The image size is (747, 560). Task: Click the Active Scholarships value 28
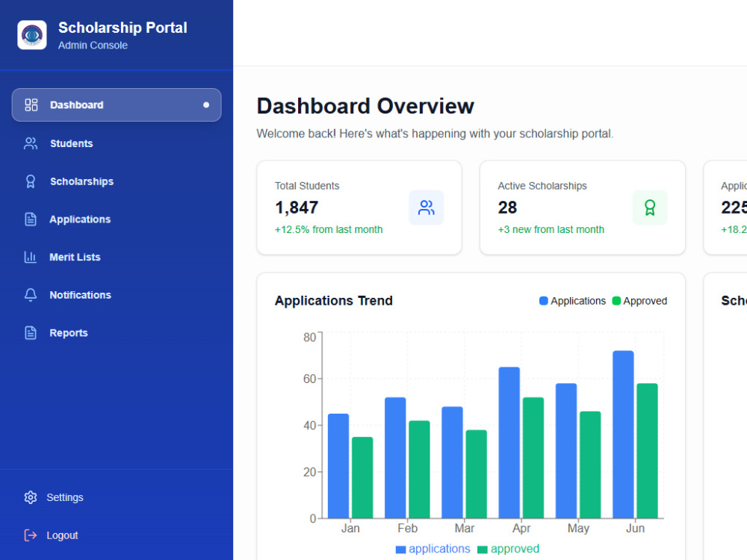pos(507,208)
